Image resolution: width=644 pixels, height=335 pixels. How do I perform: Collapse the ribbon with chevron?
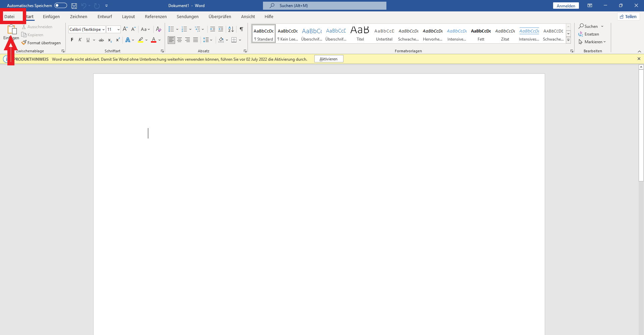pos(639,51)
